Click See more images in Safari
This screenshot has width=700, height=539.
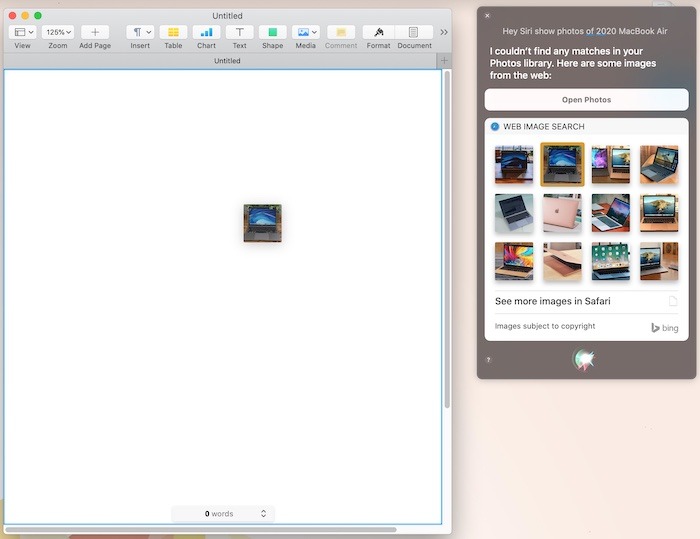[x=552, y=301]
